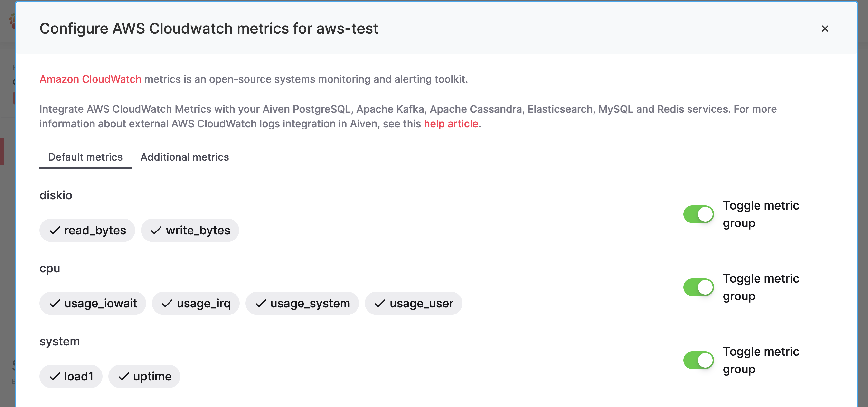Deselect the usage_iowait metric chip
This screenshot has width=868, height=407.
pyautogui.click(x=93, y=303)
